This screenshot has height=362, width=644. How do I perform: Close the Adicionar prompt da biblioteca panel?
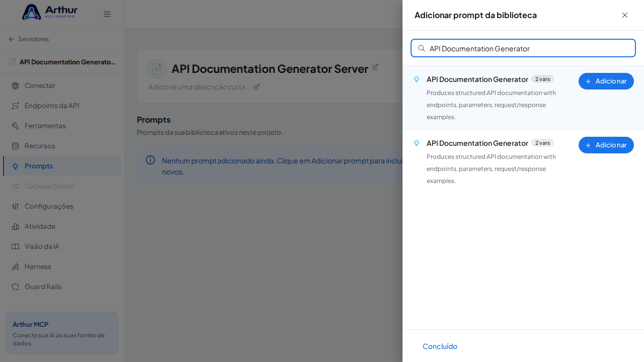625,15
